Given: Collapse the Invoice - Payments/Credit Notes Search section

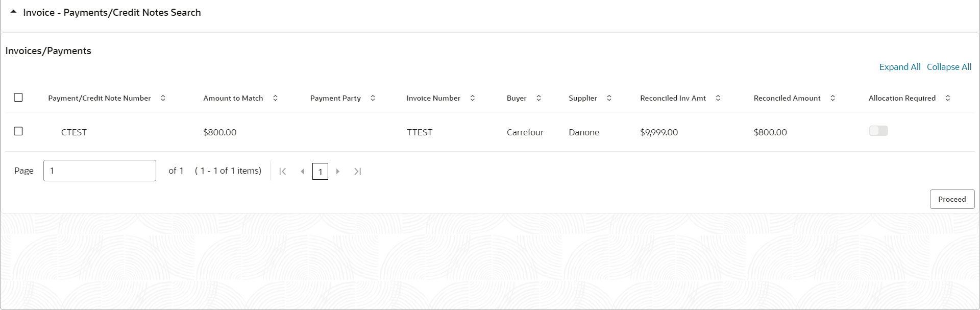Looking at the screenshot, I should [x=13, y=12].
